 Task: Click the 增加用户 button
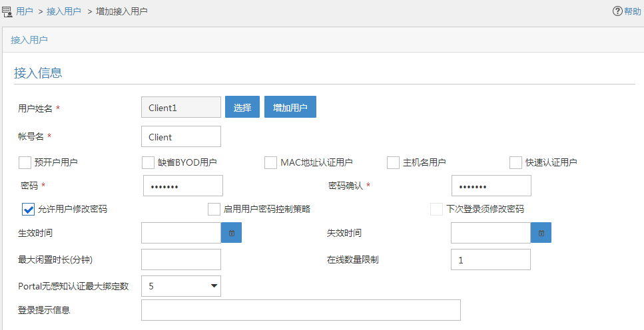coord(290,107)
